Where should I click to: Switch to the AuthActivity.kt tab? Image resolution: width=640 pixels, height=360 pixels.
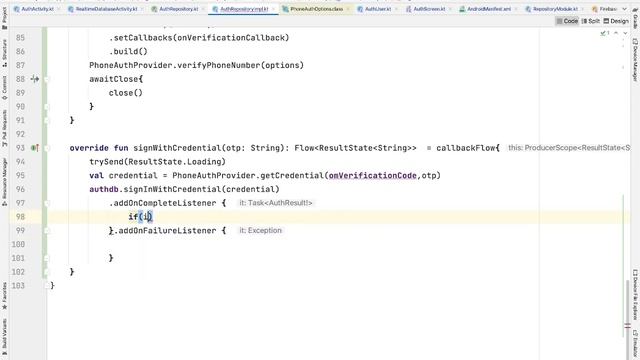(37, 9)
